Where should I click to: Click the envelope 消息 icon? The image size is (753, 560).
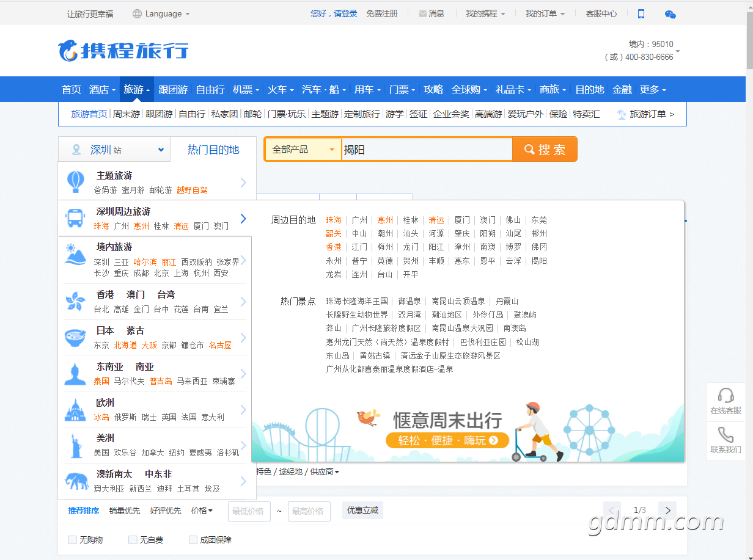[x=423, y=13]
